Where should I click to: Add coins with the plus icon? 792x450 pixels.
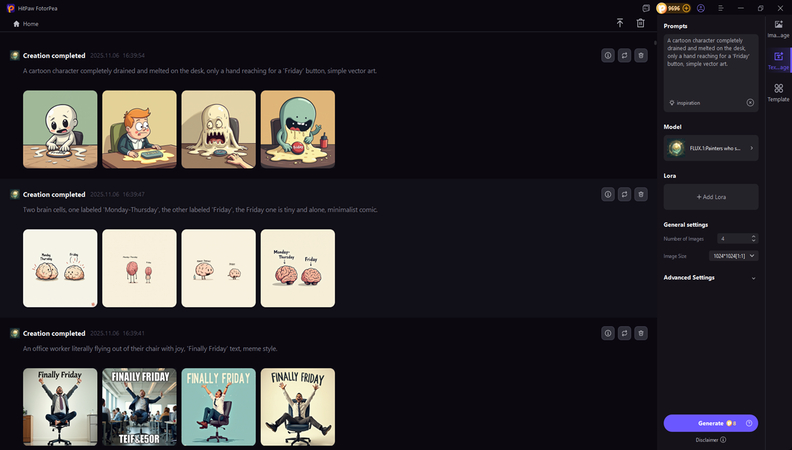pos(686,8)
